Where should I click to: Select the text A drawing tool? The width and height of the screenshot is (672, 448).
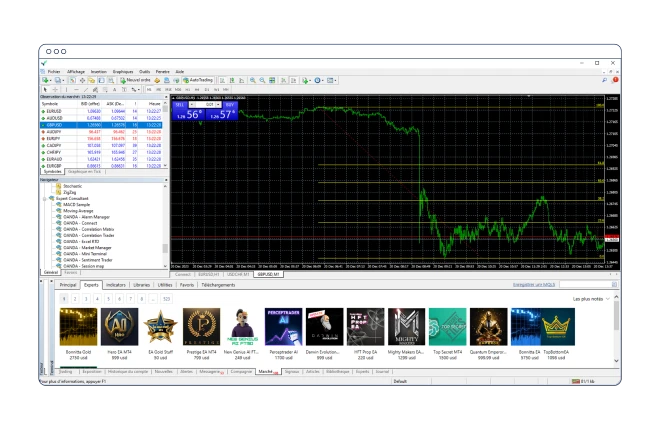(114, 90)
